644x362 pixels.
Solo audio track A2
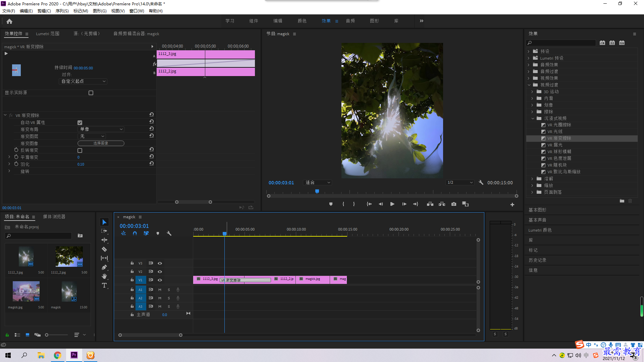[169, 298]
